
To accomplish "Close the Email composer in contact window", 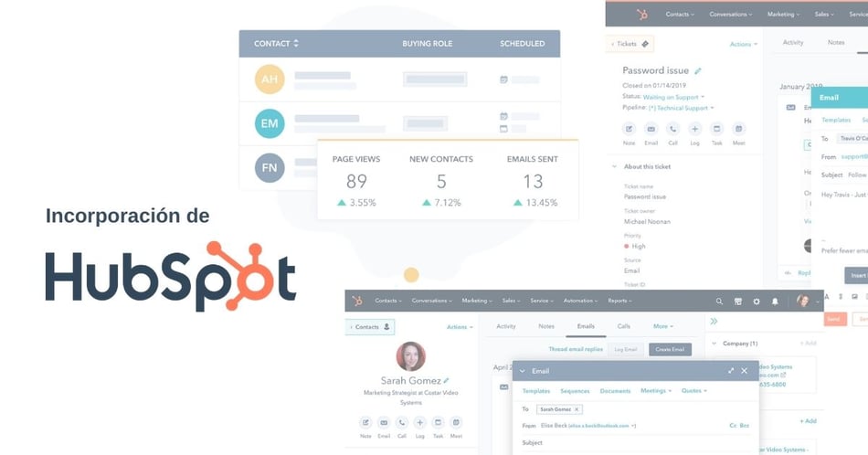I will tap(745, 371).
